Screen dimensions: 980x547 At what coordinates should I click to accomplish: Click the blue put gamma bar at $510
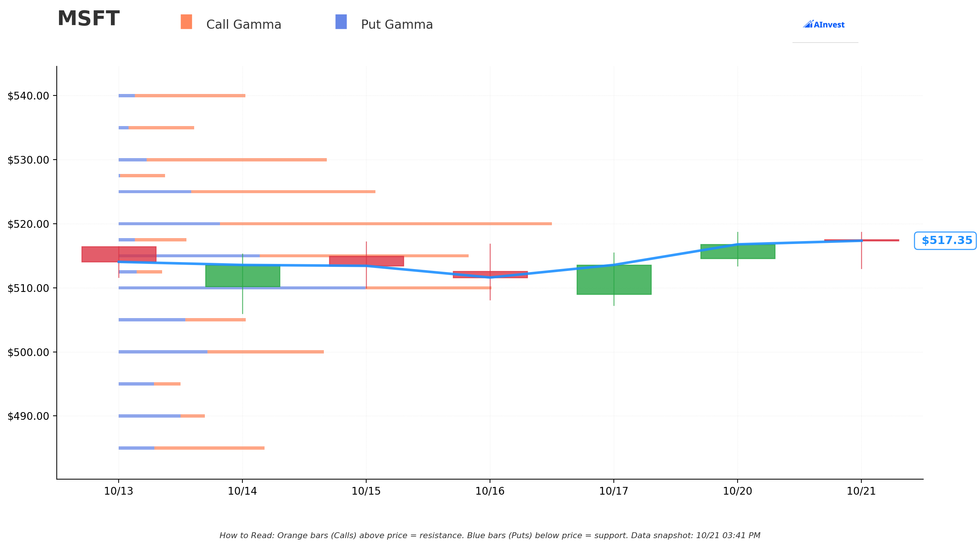point(242,288)
